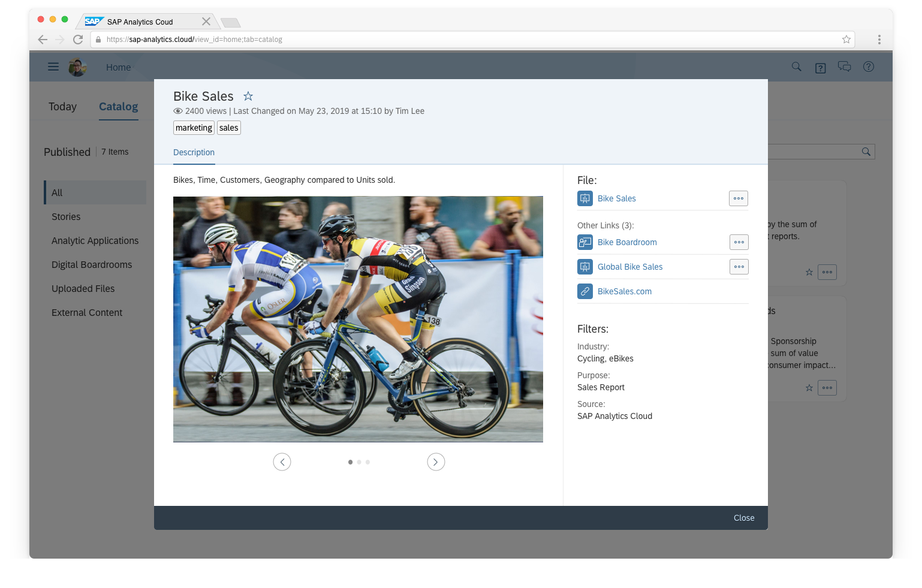Open the BikeSales.com external link
The height and width of the screenshot is (588, 922).
tap(625, 291)
